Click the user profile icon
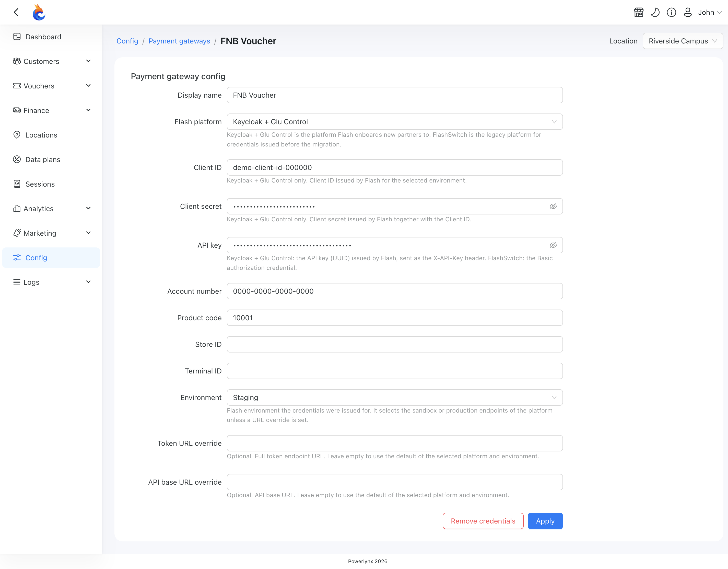The height and width of the screenshot is (569, 728). [x=688, y=12]
